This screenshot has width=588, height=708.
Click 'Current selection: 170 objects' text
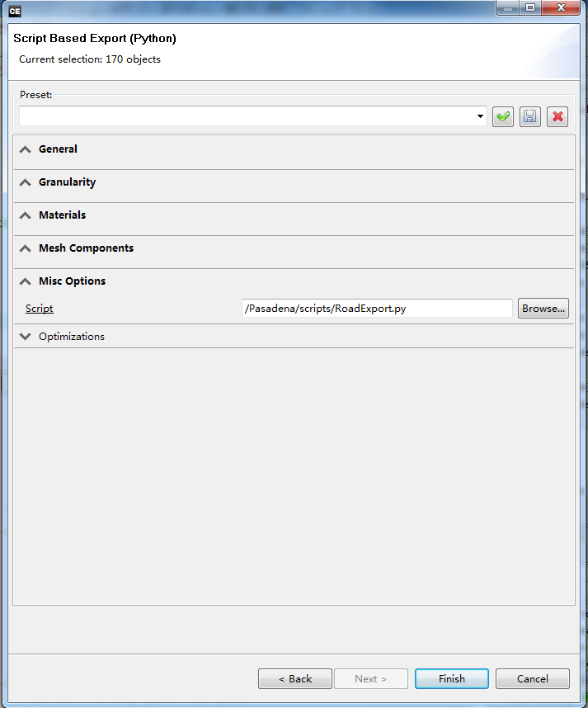(x=90, y=59)
